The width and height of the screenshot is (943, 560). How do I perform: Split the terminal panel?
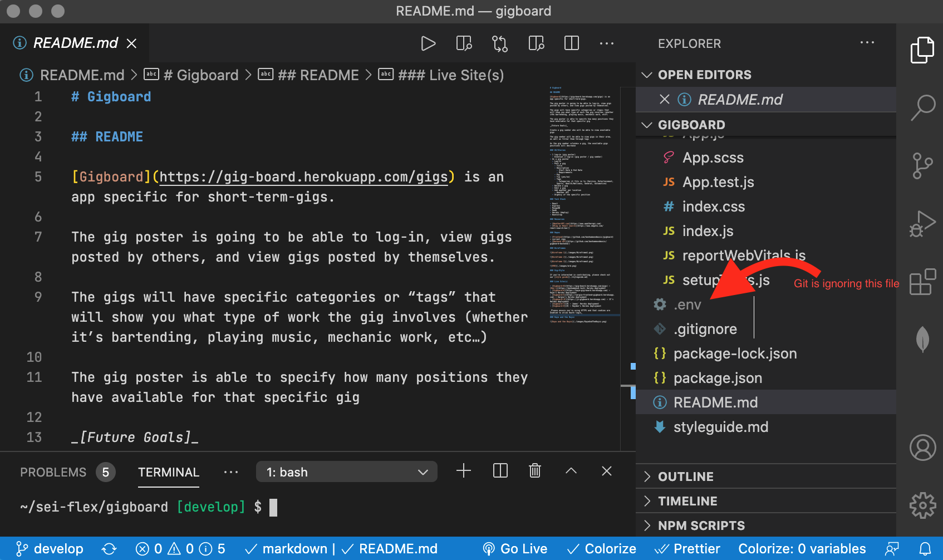500,471
